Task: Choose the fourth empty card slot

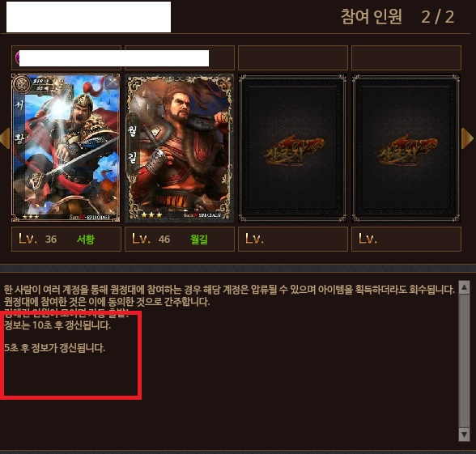Action: point(406,148)
